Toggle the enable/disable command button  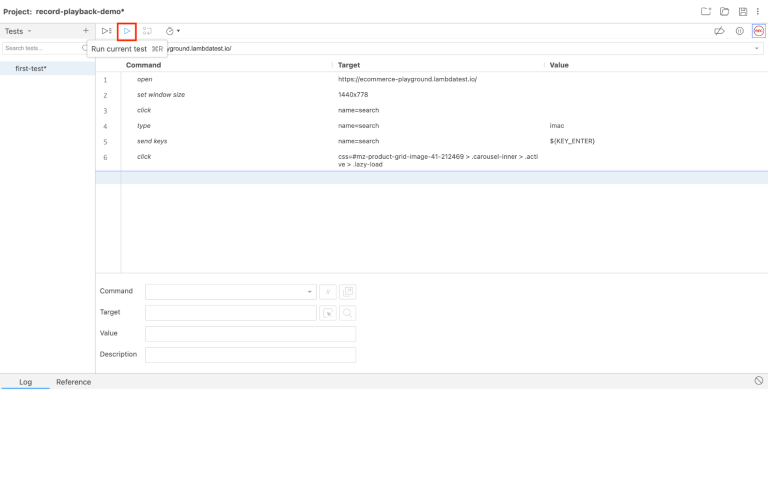[x=328, y=292]
